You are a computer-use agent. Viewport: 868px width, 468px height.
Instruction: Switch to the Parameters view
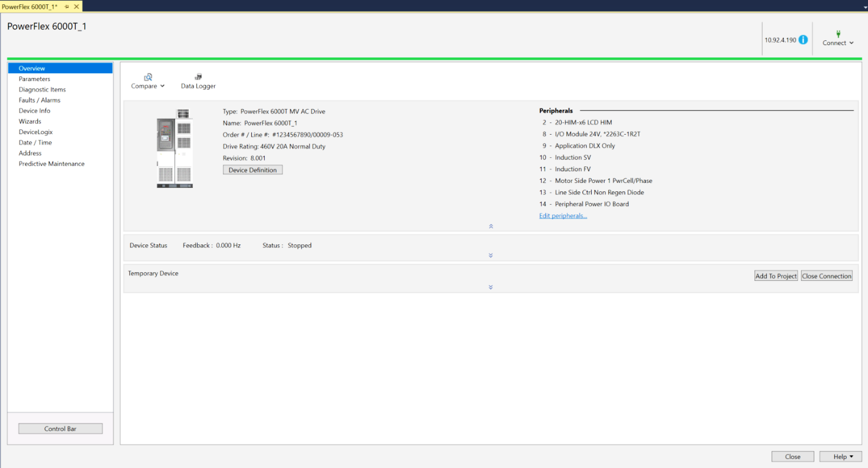(35, 79)
